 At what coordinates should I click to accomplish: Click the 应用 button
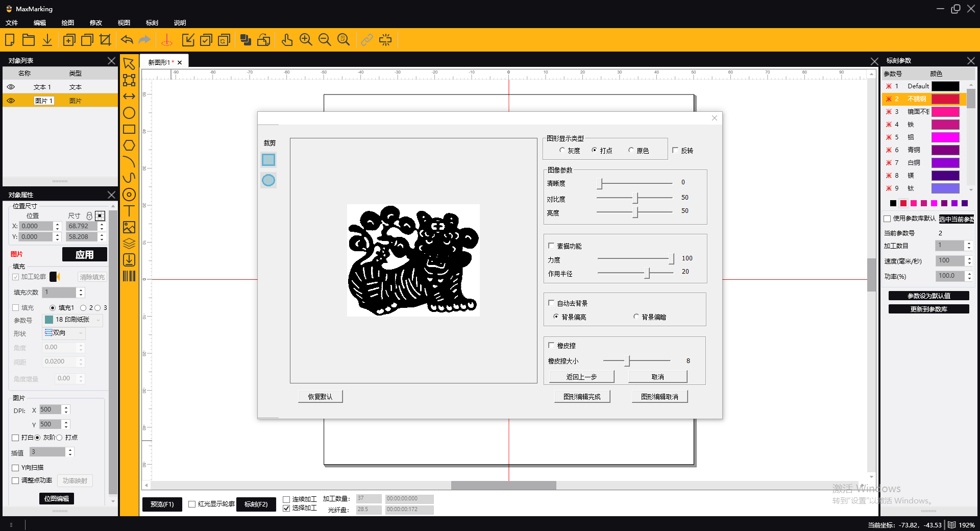tap(85, 254)
